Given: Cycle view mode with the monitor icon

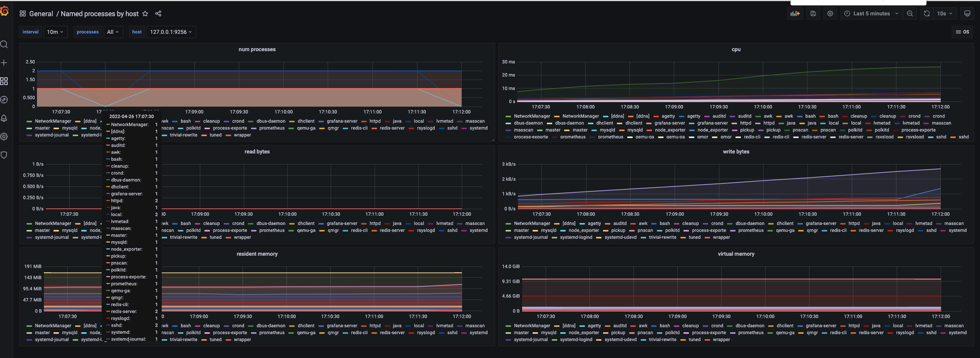Looking at the screenshot, I should (967, 13).
